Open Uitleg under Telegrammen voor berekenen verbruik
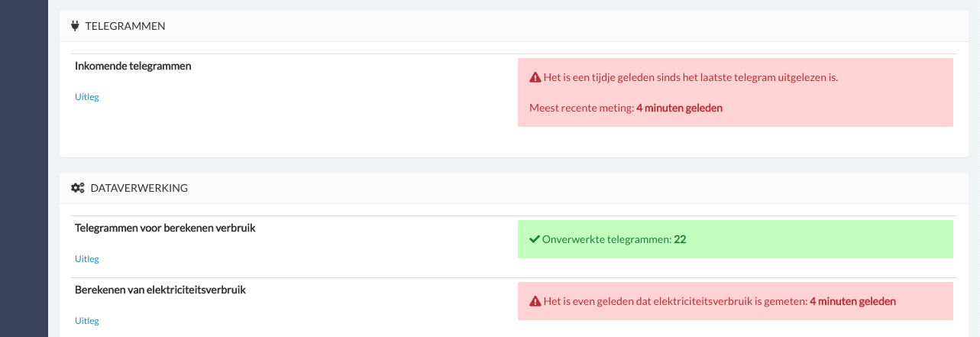 87,259
